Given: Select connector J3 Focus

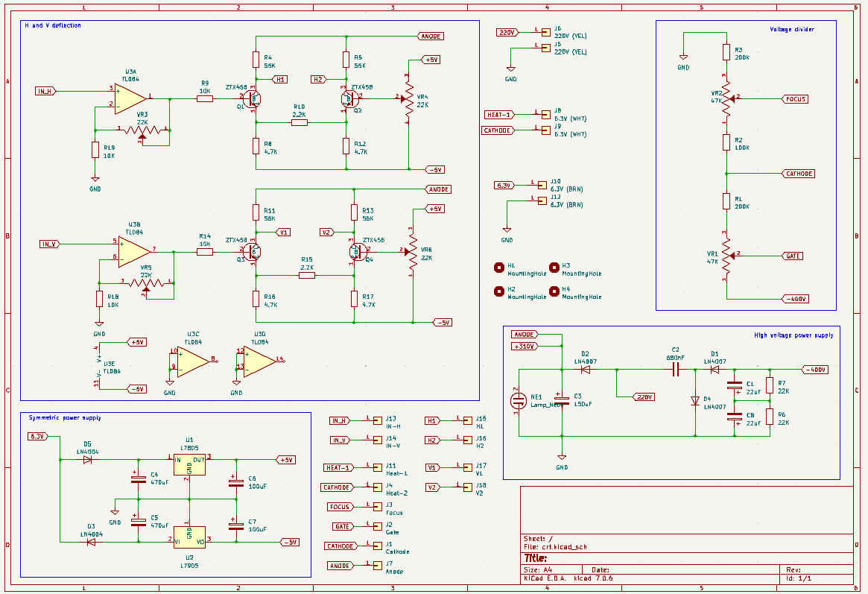Looking at the screenshot, I should click(x=378, y=507).
